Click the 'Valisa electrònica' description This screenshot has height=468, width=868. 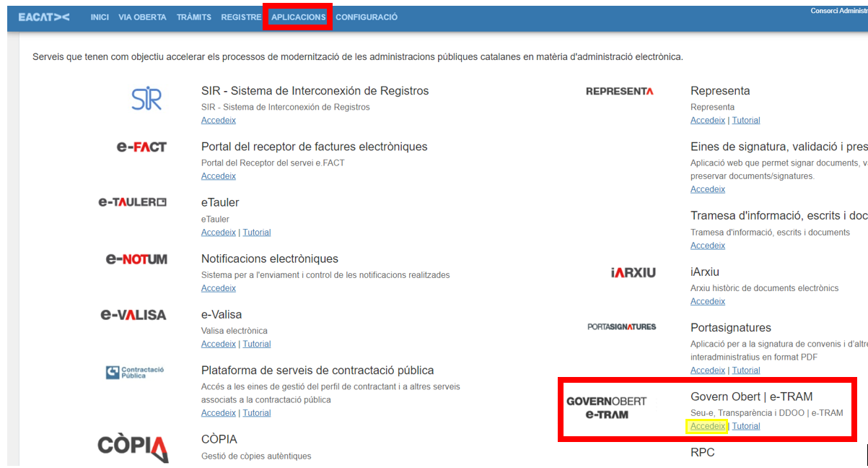234,331
